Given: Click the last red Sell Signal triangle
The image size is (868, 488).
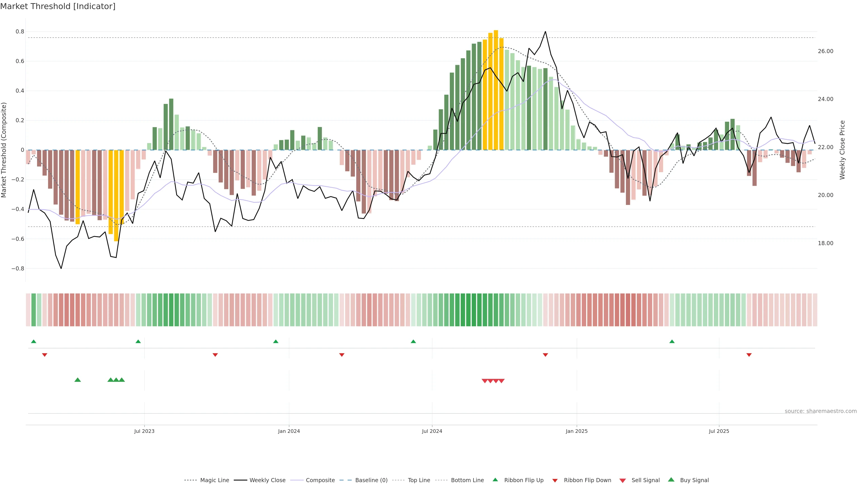Looking at the screenshot, I should point(501,381).
